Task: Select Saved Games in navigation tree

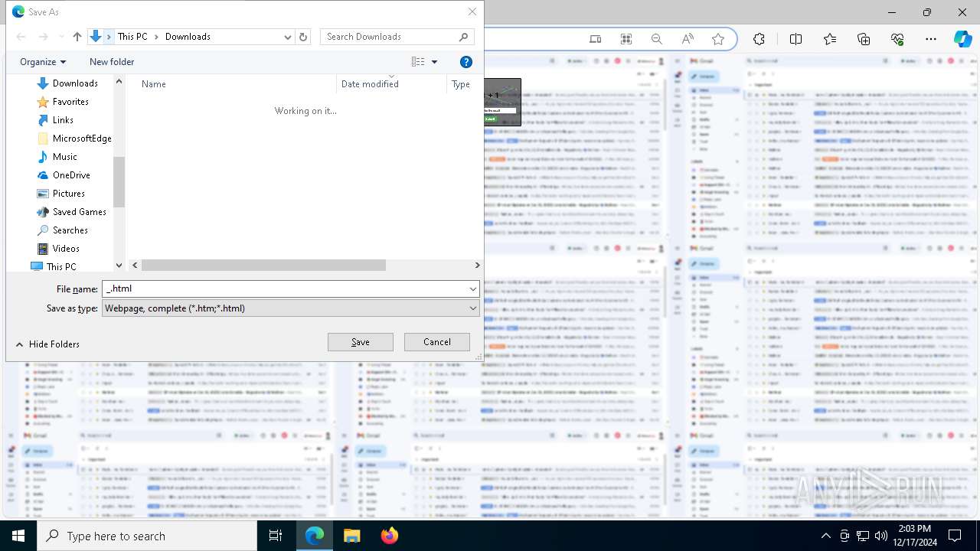Action: tap(80, 212)
